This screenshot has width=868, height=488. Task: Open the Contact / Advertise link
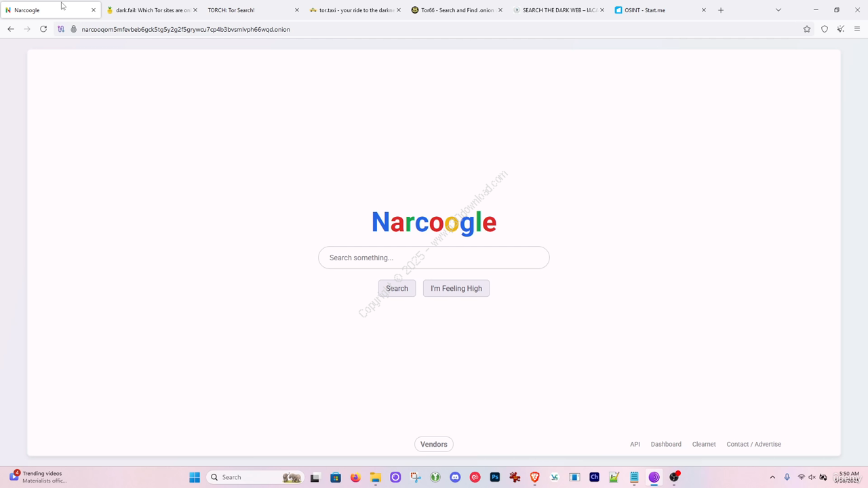click(x=753, y=445)
